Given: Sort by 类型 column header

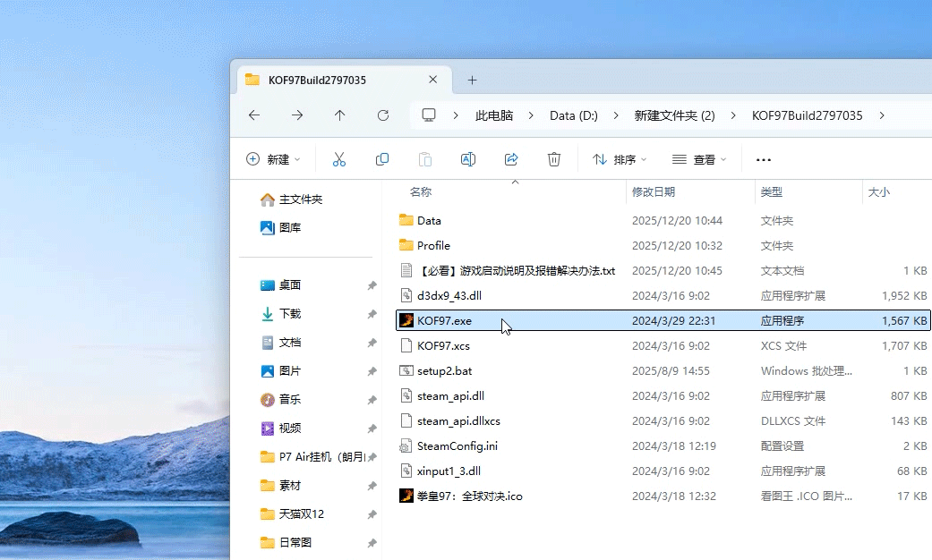Looking at the screenshot, I should coord(772,191).
